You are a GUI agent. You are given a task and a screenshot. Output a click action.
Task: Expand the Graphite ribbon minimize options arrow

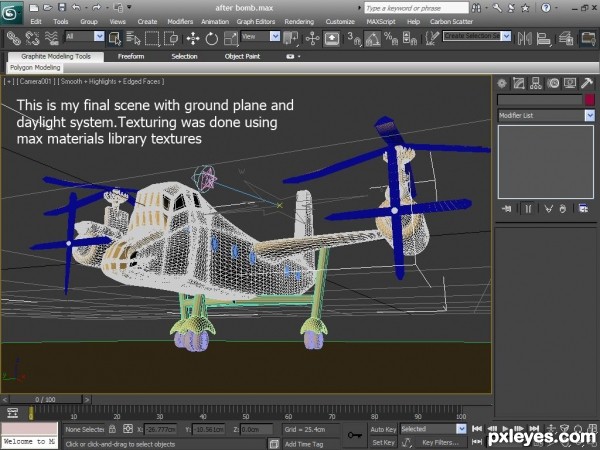click(299, 57)
